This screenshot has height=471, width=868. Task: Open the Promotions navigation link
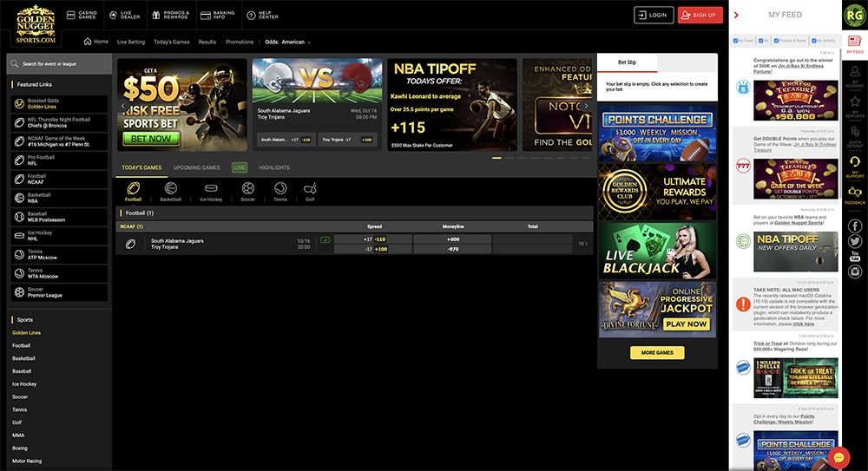click(240, 42)
